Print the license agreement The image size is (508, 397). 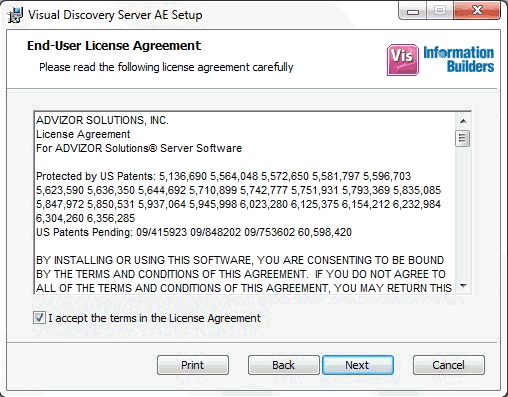pos(193,365)
